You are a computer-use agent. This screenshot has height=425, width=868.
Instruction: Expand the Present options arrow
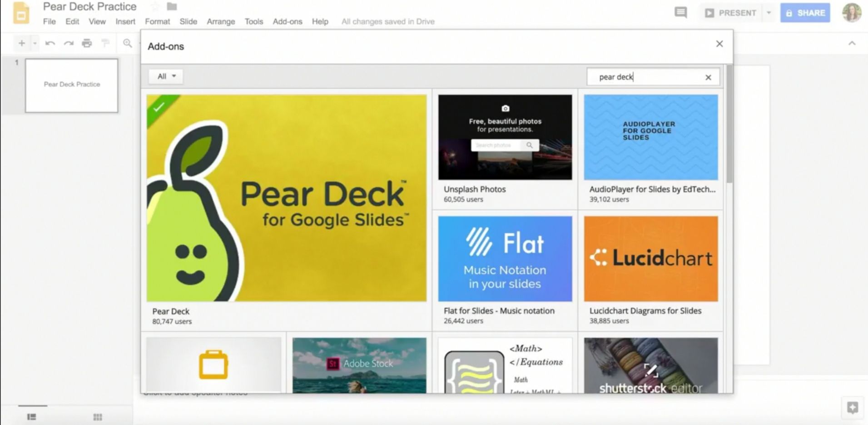click(769, 13)
